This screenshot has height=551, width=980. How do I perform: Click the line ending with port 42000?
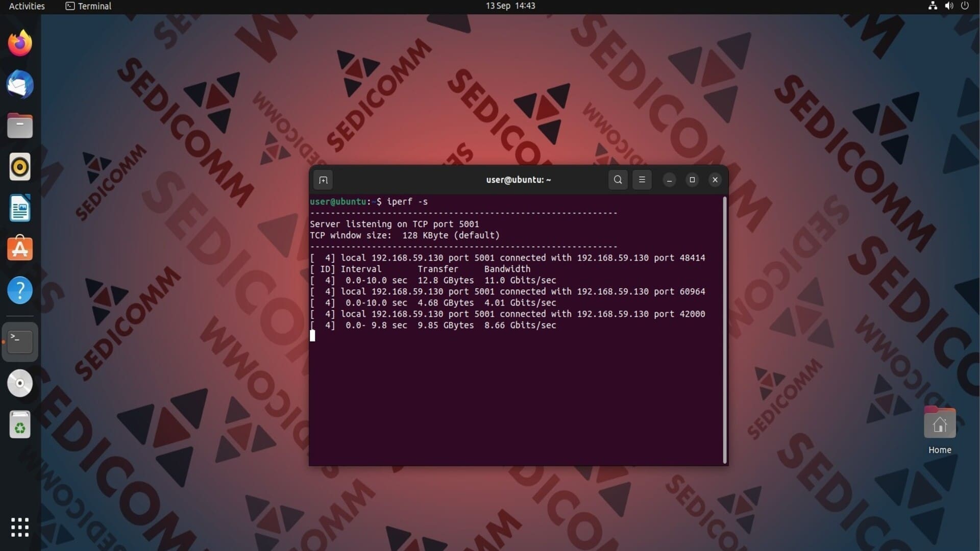click(507, 314)
